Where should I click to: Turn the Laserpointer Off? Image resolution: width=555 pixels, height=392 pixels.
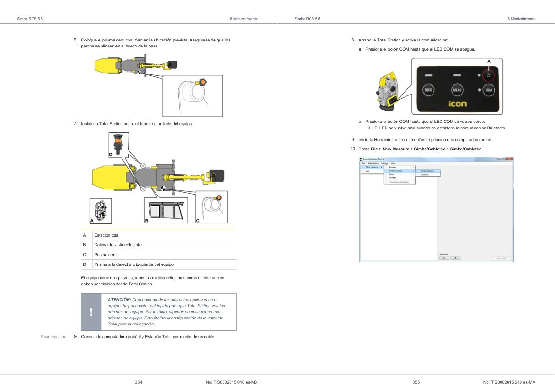(455, 257)
